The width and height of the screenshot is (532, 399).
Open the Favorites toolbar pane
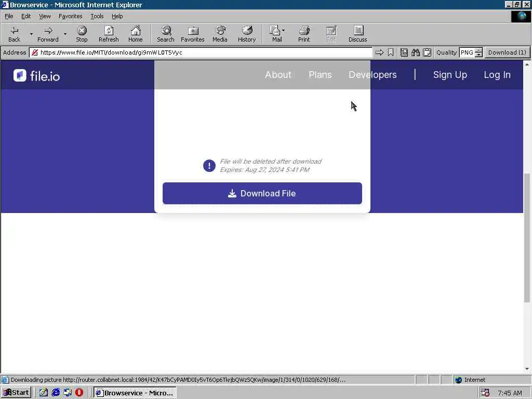(x=193, y=34)
